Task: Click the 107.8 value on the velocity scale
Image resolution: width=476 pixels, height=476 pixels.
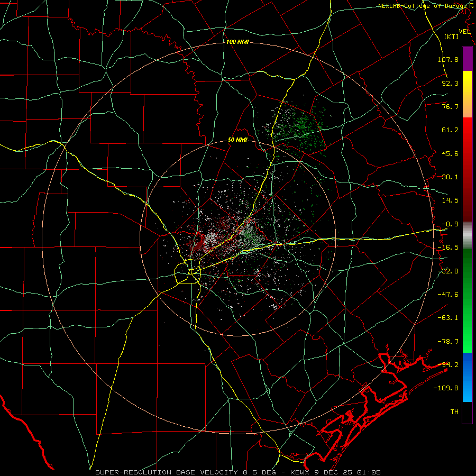Action: click(x=448, y=59)
